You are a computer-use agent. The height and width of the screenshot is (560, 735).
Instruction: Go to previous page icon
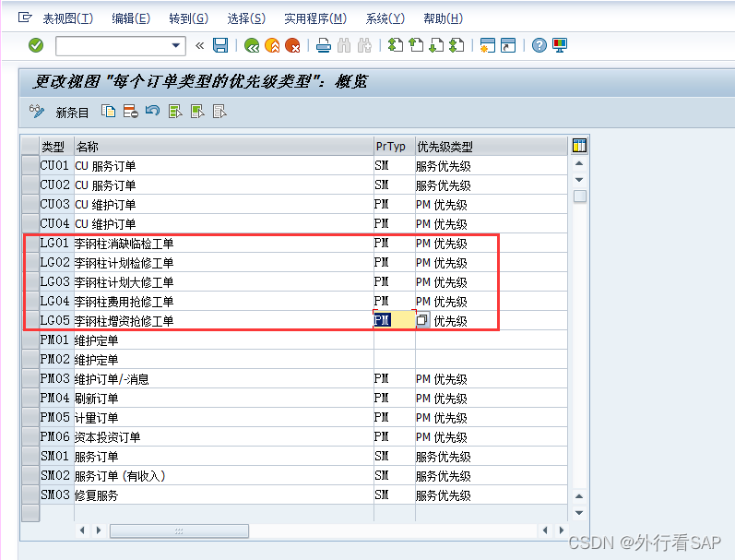[x=416, y=45]
